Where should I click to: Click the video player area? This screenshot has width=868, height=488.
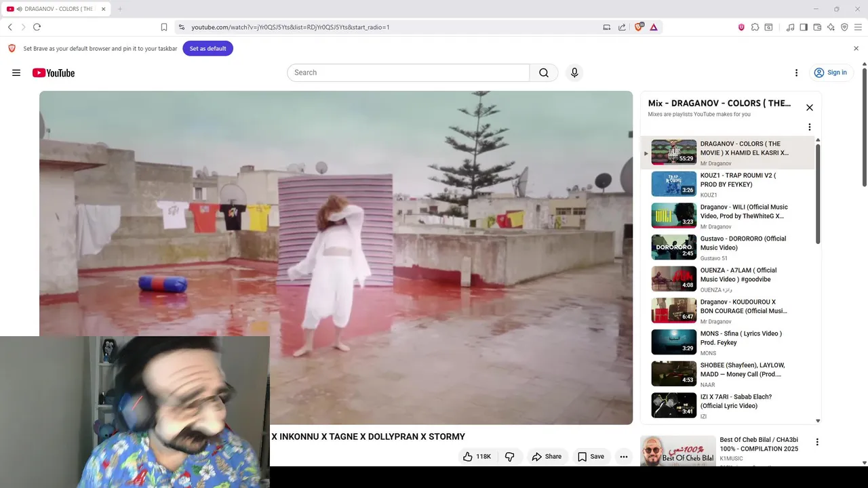click(336, 258)
